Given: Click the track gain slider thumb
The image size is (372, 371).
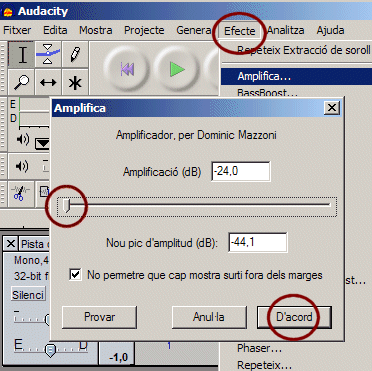Looking at the screenshot, I should tap(47, 319).
